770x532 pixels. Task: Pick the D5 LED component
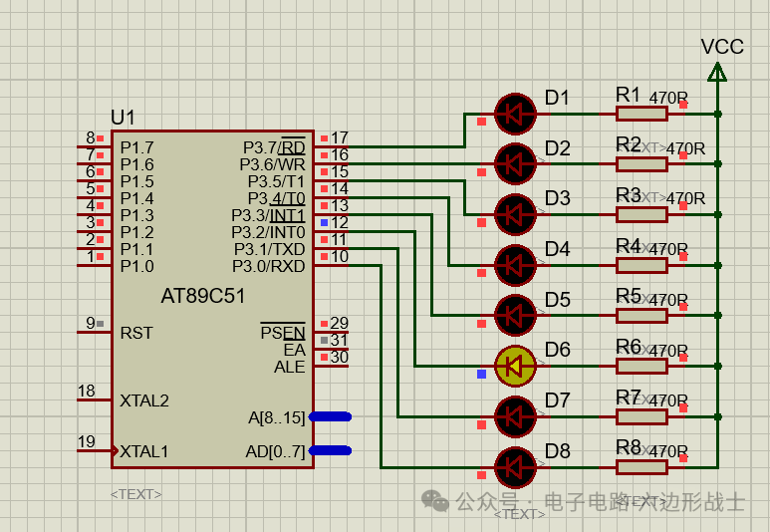(x=515, y=316)
